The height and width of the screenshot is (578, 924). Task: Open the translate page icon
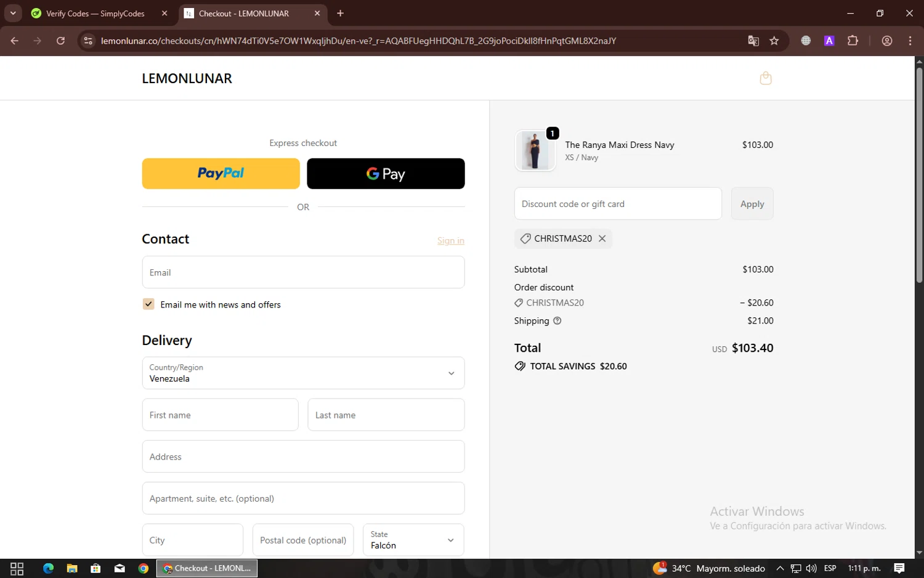click(753, 41)
